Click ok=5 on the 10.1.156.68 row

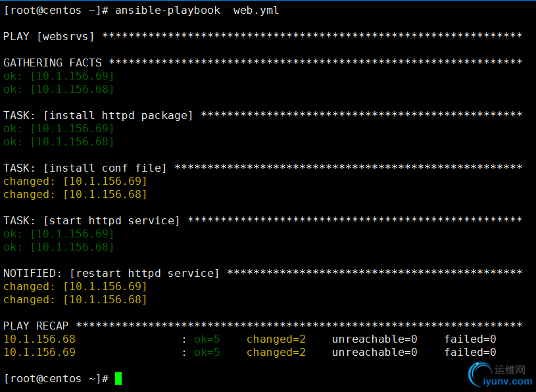[207, 339]
